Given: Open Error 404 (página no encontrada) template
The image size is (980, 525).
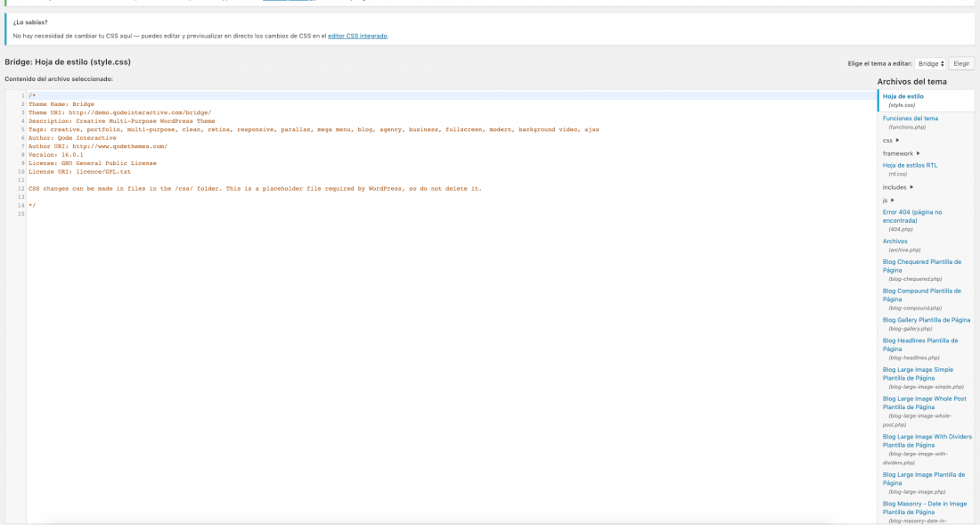Looking at the screenshot, I should click(x=912, y=217).
